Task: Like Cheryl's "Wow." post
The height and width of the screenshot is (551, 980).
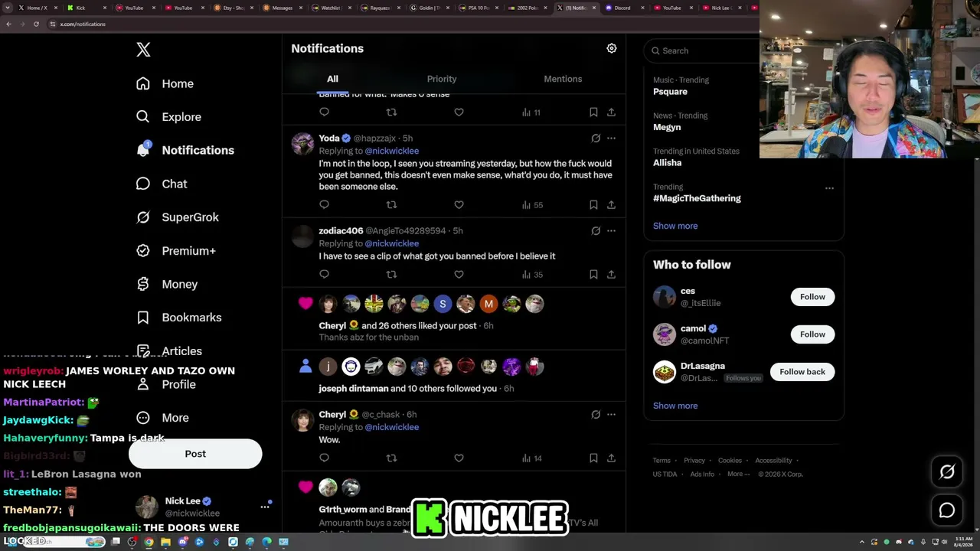Action: pyautogui.click(x=459, y=458)
